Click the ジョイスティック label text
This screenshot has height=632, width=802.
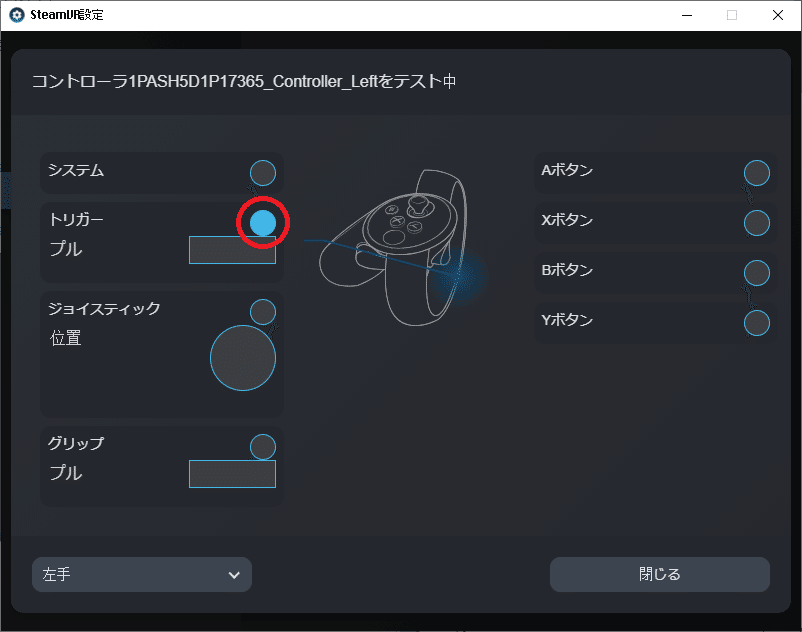104,309
